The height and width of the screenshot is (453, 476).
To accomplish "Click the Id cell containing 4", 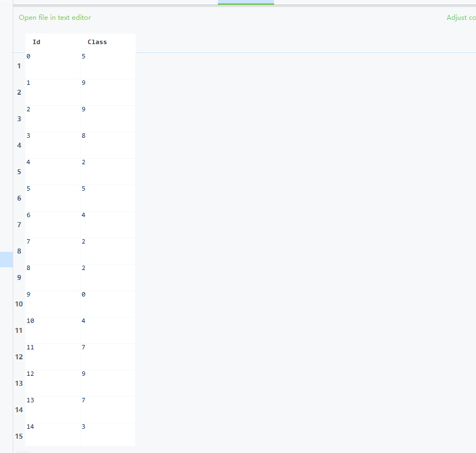I will click(x=52, y=171).
